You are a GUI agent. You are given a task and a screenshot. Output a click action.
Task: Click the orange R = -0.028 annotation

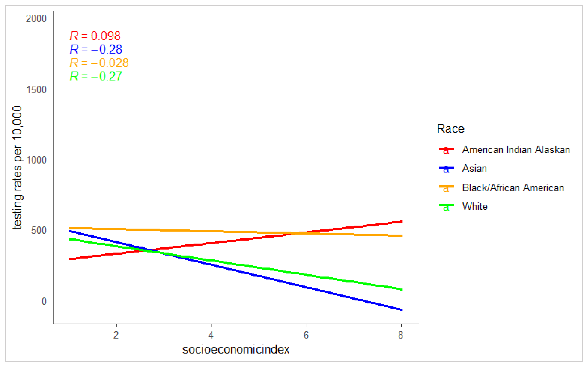click(x=99, y=63)
